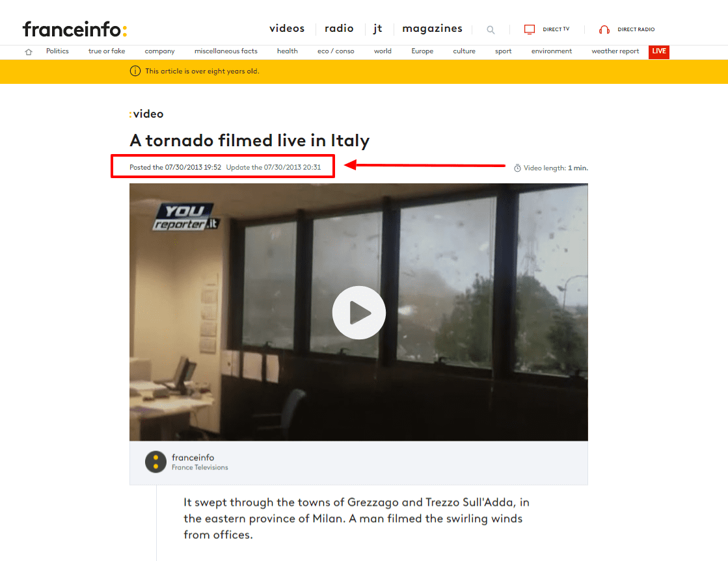Select the true or fake category
The width and height of the screenshot is (728, 561).
tap(107, 51)
